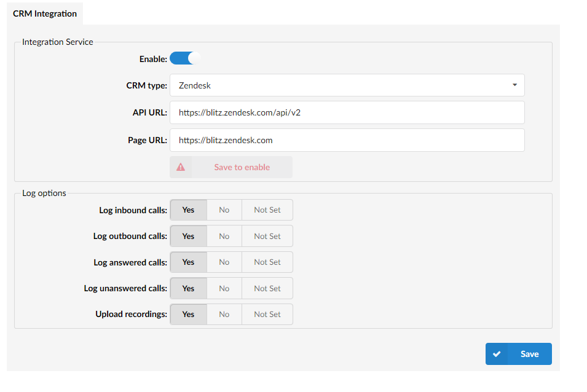
Task: Choose Yes for Log outbound calls
Action: (x=188, y=237)
